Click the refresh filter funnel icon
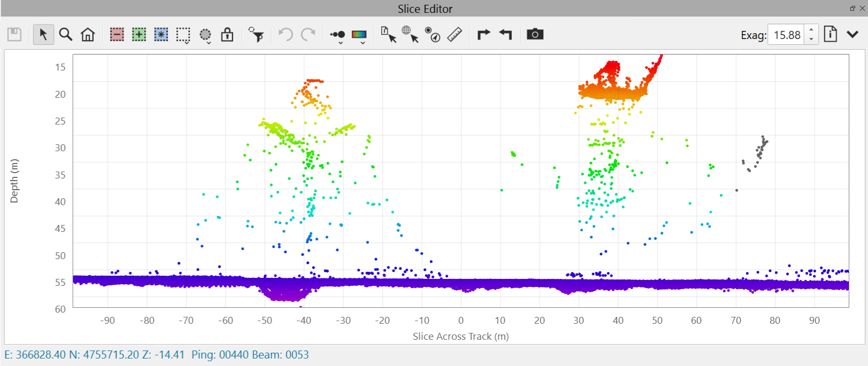This screenshot has height=366, width=868. (x=256, y=35)
